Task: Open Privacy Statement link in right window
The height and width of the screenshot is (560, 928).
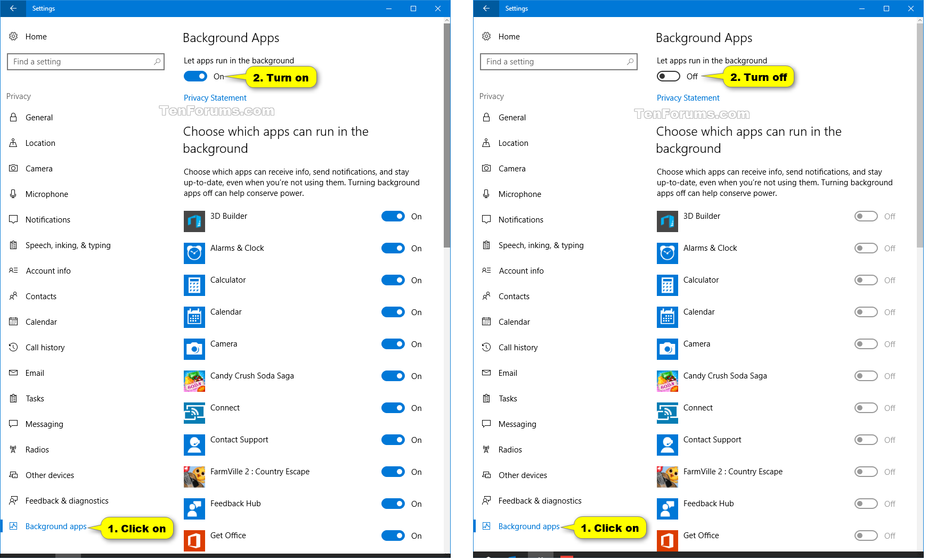Action: [688, 98]
